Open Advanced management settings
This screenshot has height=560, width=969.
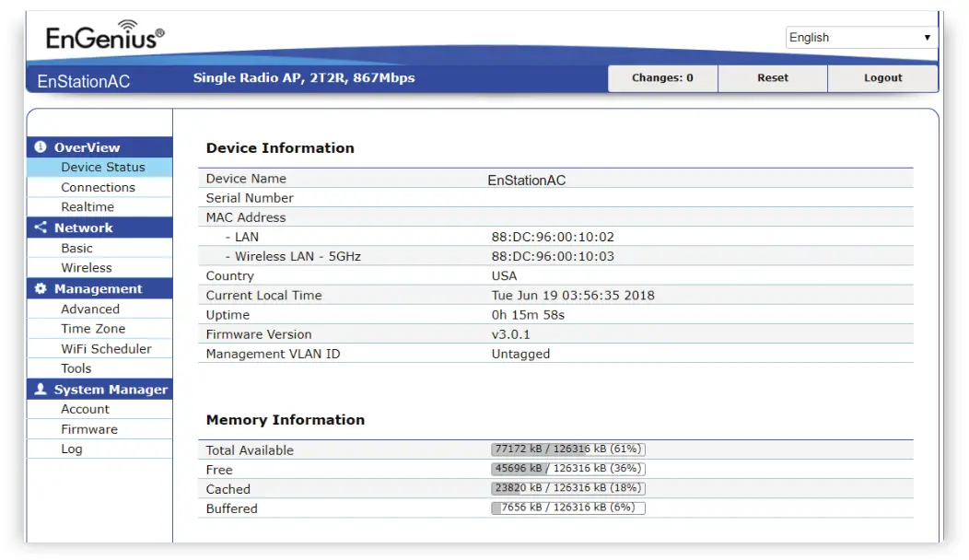pyautogui.click(x=90, y=309)
